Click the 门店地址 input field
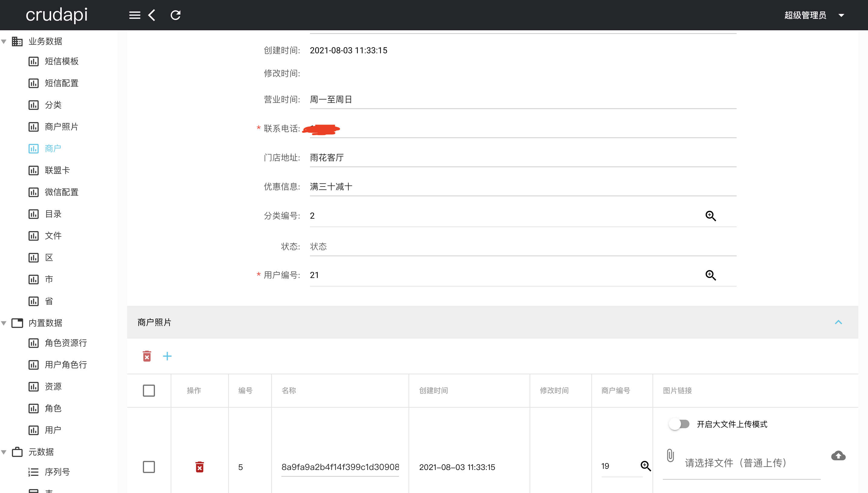The image size is (868, 493). pos(522,158)
